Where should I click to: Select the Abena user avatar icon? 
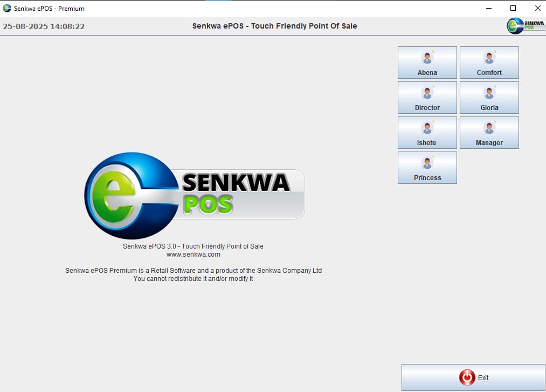point(427,58)
